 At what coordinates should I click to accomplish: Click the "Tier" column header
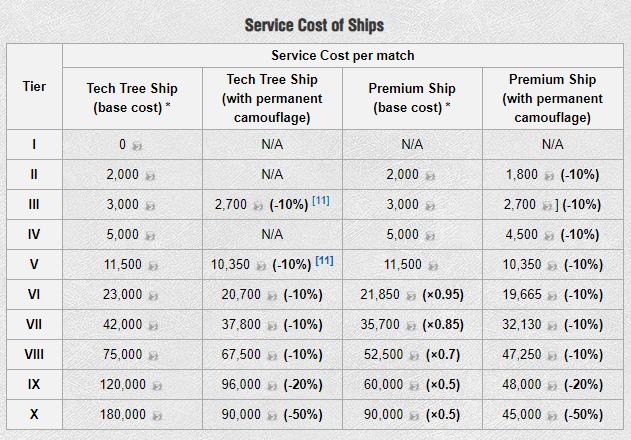point(34,86)
